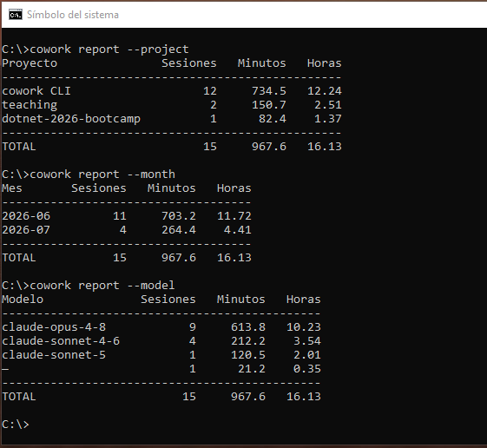Click the 11.72 hours value
This screenshot has width=487, height=448.
pos(234,216)
